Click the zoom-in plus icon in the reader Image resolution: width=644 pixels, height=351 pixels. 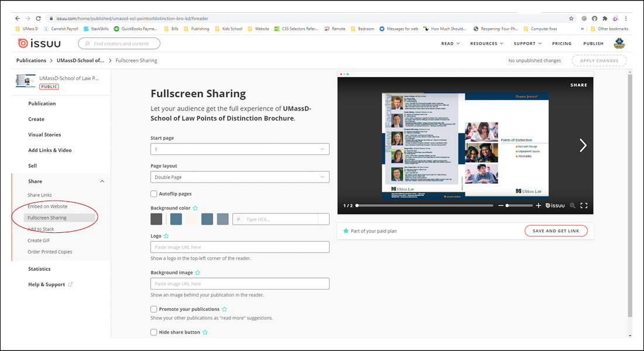[x=539, y=205]
